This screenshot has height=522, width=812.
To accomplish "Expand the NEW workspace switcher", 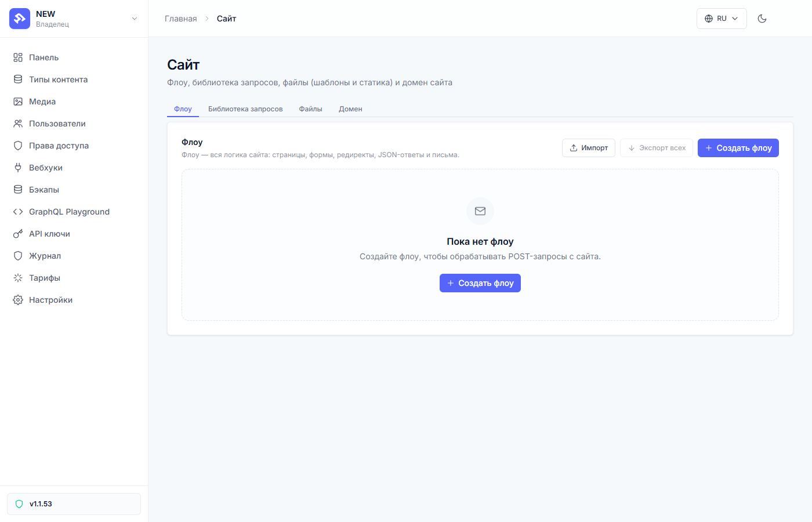I will point(74,19).
